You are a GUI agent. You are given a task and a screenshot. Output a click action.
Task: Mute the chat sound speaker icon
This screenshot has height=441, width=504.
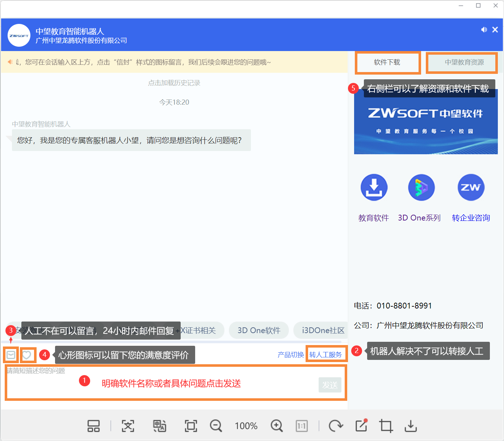pyautogui.click(x=484, y=30)
